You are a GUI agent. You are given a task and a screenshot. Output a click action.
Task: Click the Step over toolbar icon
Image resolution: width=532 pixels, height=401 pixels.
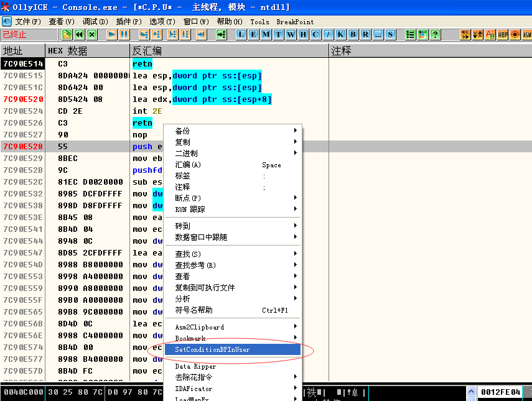(156, 35)
